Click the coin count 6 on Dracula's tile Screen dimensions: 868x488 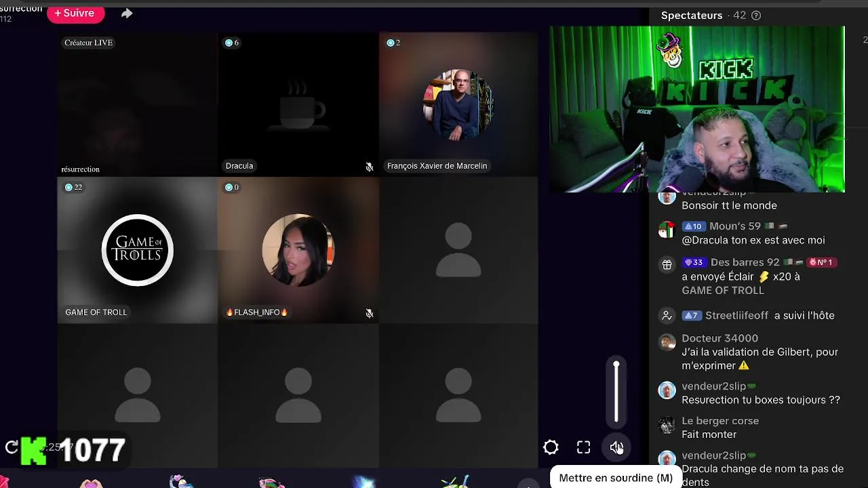tap(232, 43)
